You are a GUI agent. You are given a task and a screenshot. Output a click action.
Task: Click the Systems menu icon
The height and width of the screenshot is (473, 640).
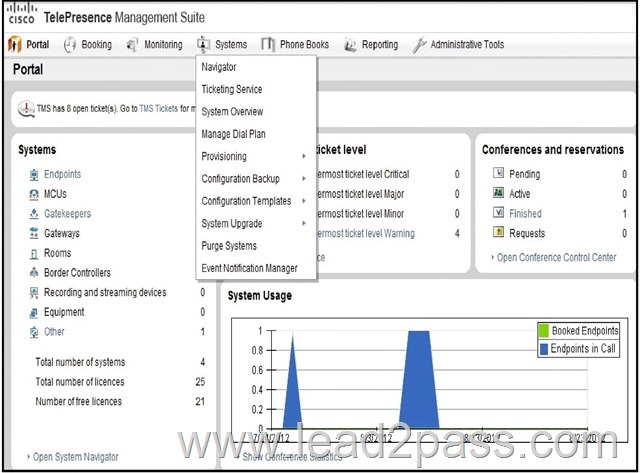[203, 44]
